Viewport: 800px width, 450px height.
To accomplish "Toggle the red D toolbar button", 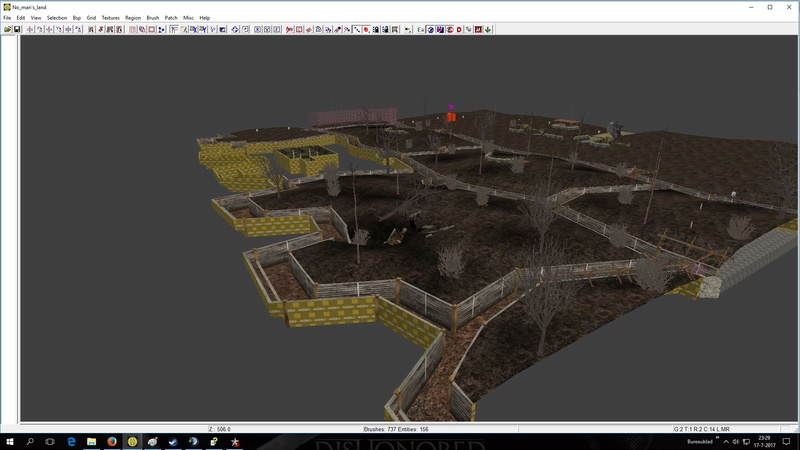I will tap(459, 29).
